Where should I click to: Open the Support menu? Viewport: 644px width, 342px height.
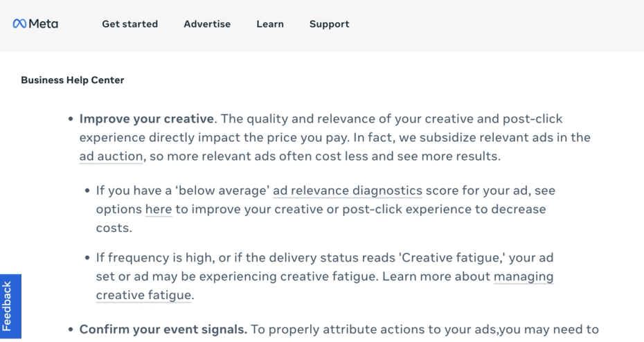point(329,24)
